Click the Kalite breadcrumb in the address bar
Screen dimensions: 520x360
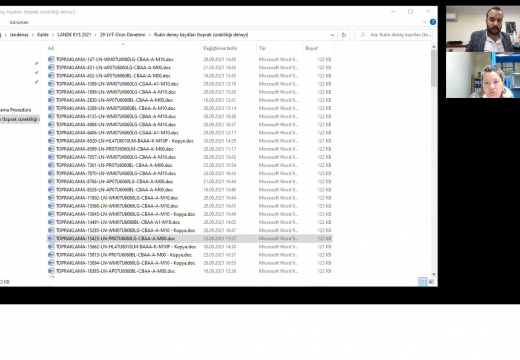coord(43,35)
